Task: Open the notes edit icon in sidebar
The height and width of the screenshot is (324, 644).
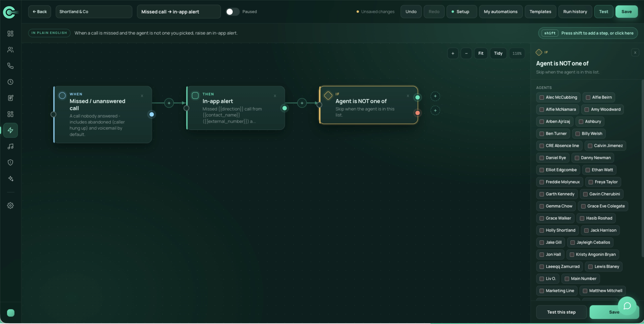Action: [x=10, y=98]
